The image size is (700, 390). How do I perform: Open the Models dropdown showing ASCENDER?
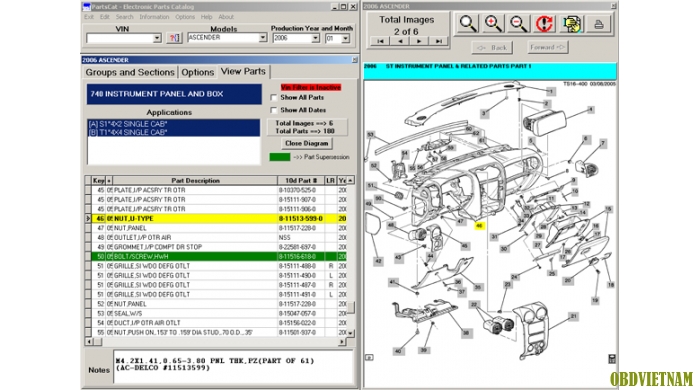[x=262, y=38]
